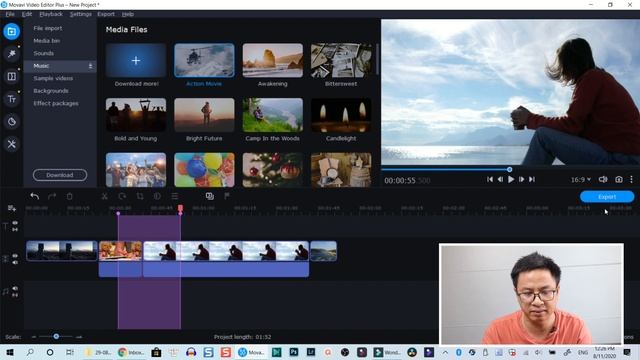Screen dimensions: 640x360
Task: Click the Add track icon
Action: [x=11, y=208]
